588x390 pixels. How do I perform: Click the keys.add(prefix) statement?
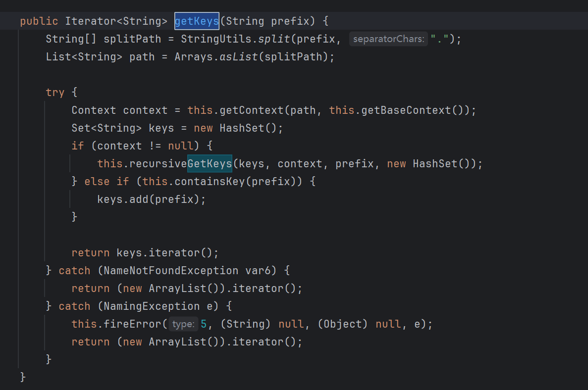(151, 199)
